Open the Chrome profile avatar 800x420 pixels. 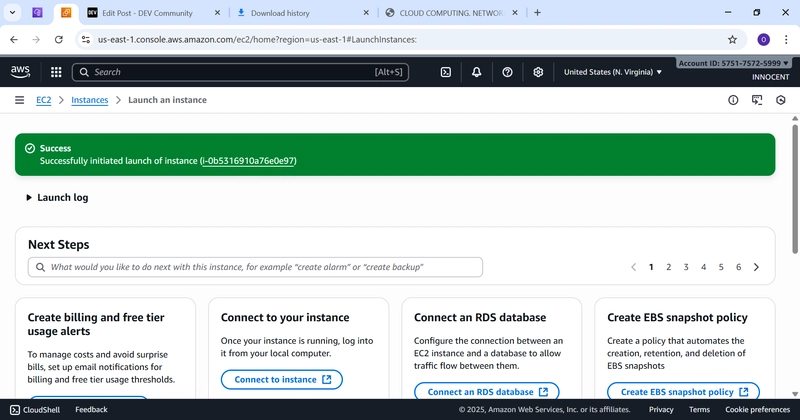(763, 39)
